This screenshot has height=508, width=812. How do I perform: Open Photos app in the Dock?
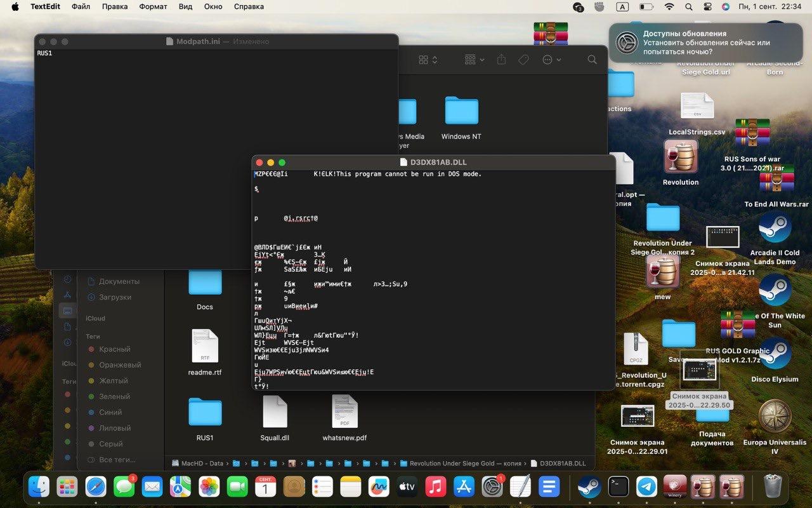[209, 487]
